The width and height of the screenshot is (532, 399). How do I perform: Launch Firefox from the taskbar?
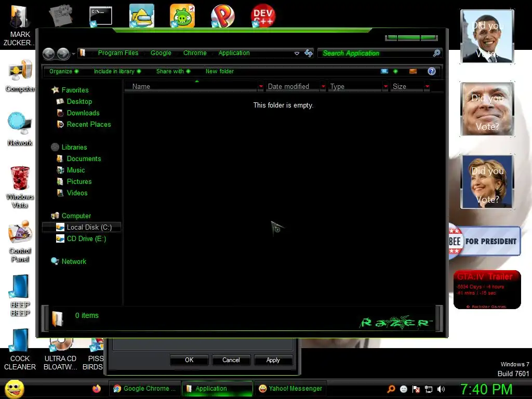[x=97, y=389]
